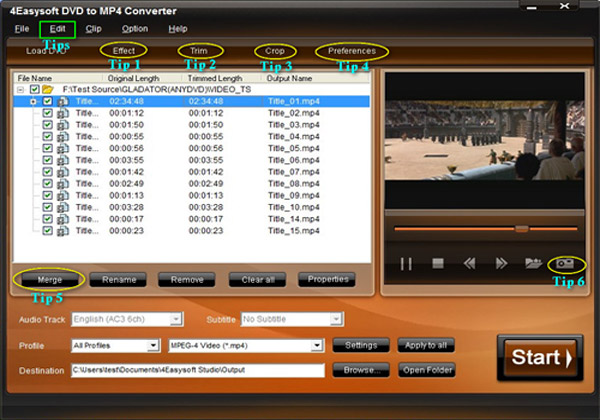Open the Subtitle dropdown
Image resolution: width=600 pixels, height=420 pixels.
(x=336, y=319)
